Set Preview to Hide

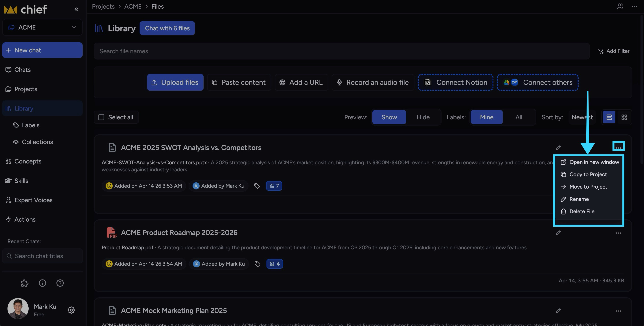[423, 117]
